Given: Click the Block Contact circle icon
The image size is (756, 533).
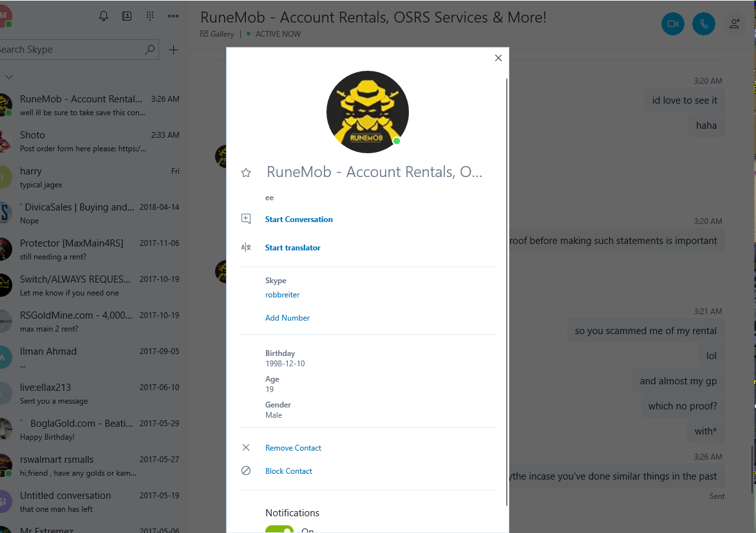Looking at the screenshot, I should pos(246,471).
